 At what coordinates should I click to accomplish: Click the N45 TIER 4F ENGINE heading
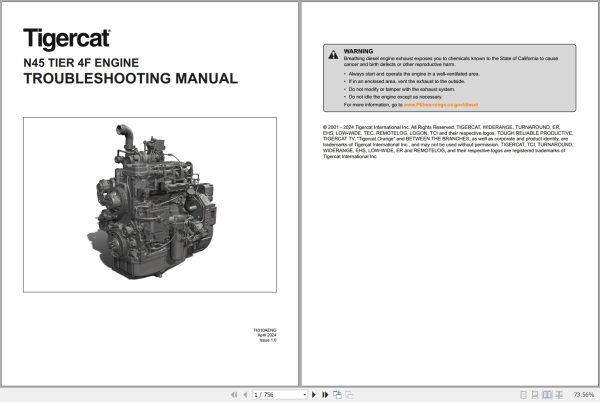tap(81, 63)
